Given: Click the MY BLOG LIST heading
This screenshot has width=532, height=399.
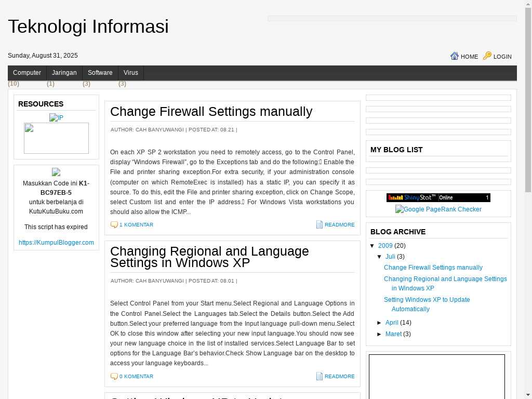Looking at the screenshot, I should [x=396, y=150].
